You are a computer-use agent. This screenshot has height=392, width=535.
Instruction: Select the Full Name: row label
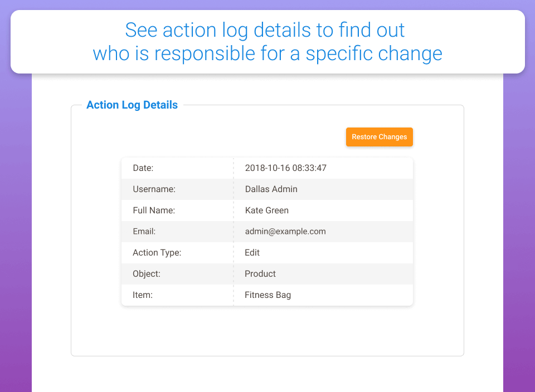pyautogui.click(x=154, y=210)
